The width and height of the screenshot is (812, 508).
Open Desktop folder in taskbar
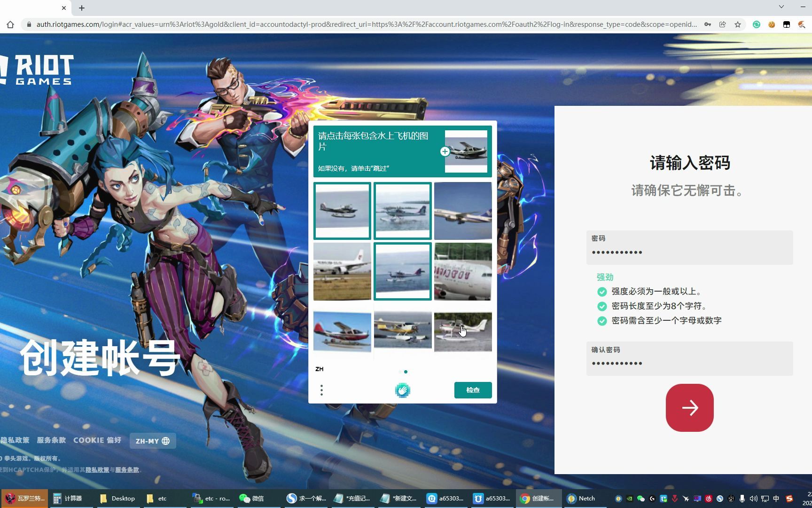118,499
